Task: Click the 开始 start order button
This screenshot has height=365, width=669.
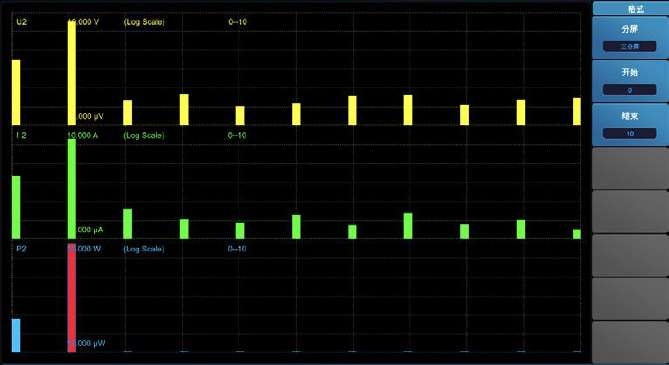Action: [x=631, y=81]
